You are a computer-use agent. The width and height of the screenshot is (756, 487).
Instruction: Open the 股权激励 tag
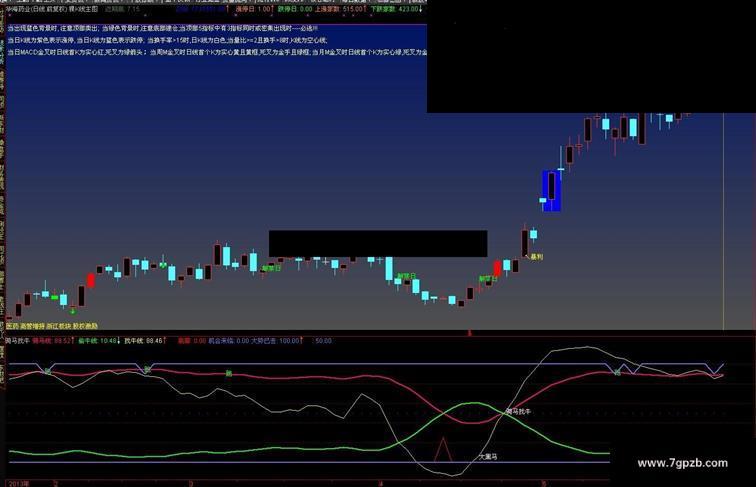pos(85,326)
